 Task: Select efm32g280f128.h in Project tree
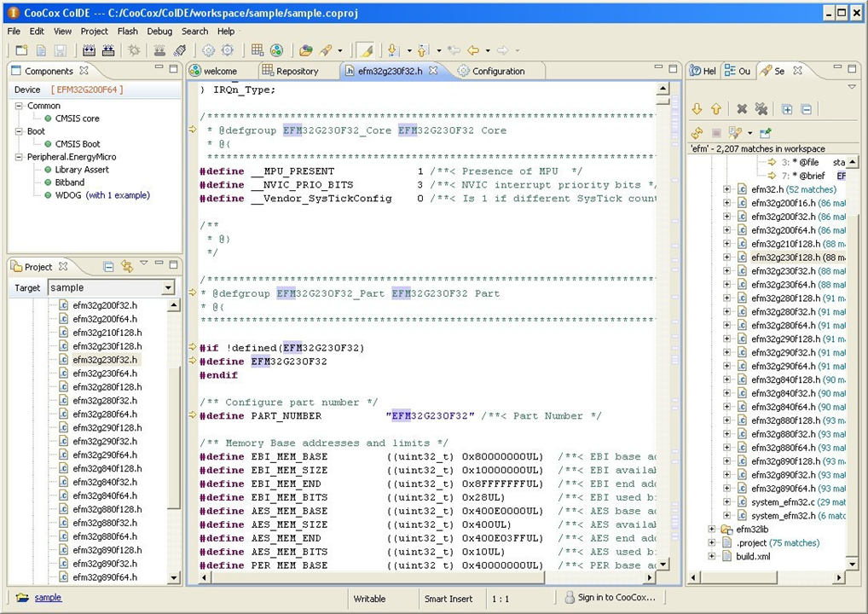[x=107, y=387]
